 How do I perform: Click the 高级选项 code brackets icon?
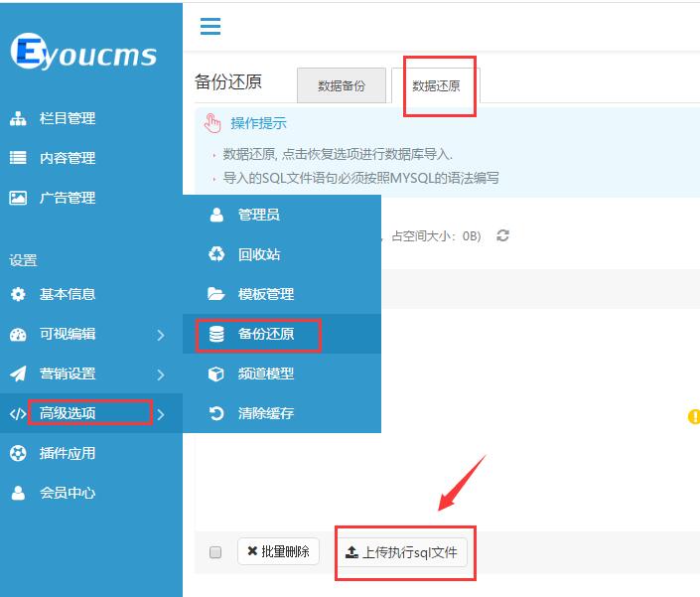[18, 414]
